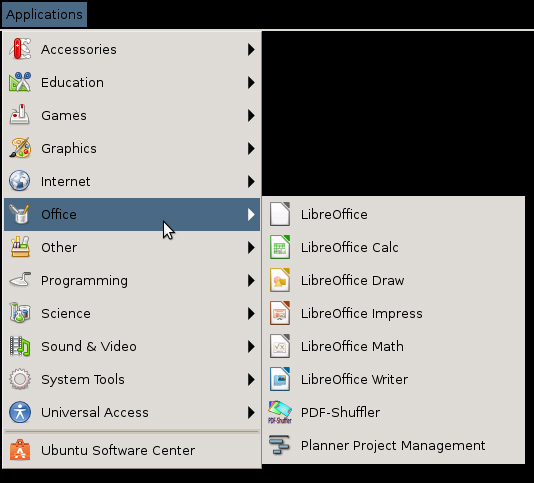Screen dimensions: 534x483
Task: Select the Internet menu category
Action: tap(132, 181)
